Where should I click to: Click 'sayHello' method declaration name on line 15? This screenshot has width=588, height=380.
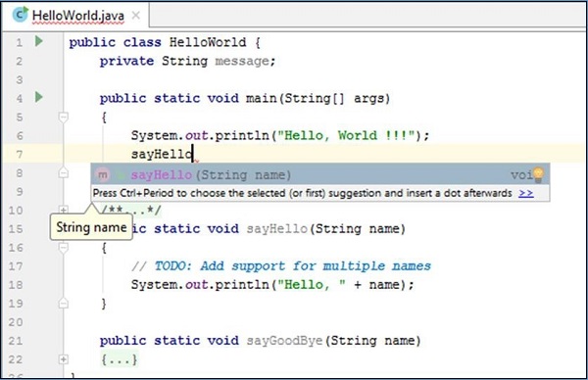point(276,228)
